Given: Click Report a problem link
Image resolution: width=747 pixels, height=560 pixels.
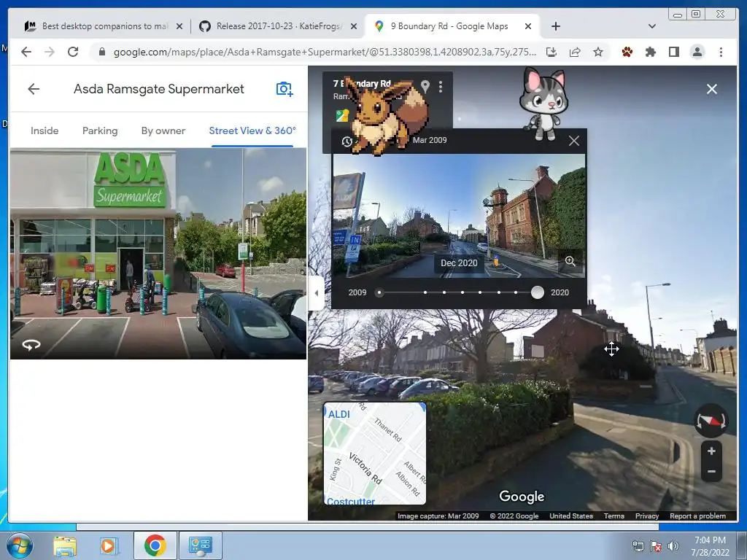Looking at the screenshot, I should point(698,516).
